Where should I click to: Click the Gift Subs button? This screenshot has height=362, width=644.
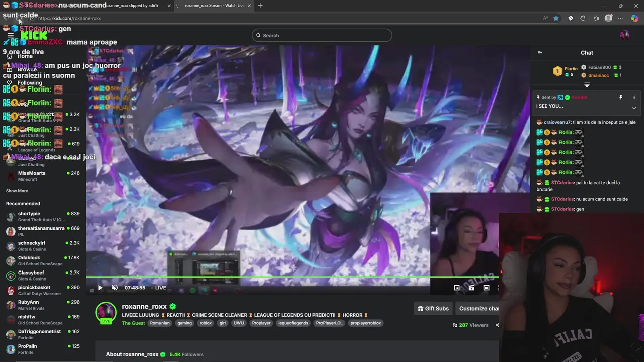433,308
